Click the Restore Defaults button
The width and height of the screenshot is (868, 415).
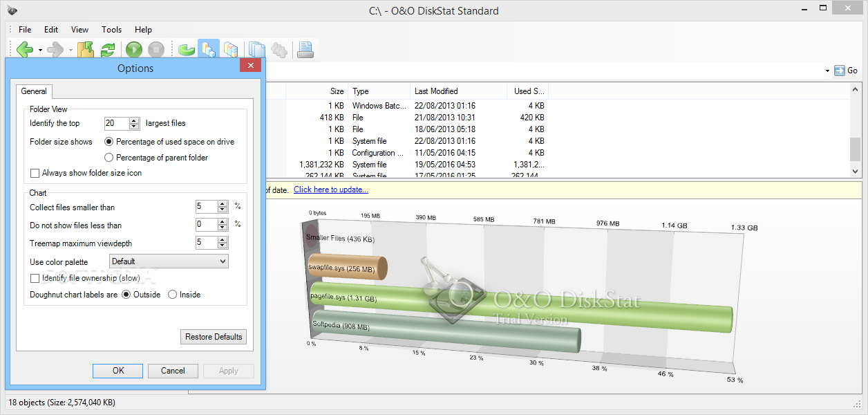214,337
